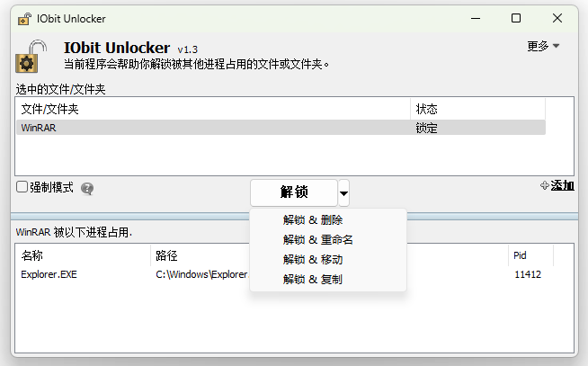Image resolution: width=588 pixels, height=366 pixels.
Task: Click the main 解锁 button
Action: [x=294, y=192]
